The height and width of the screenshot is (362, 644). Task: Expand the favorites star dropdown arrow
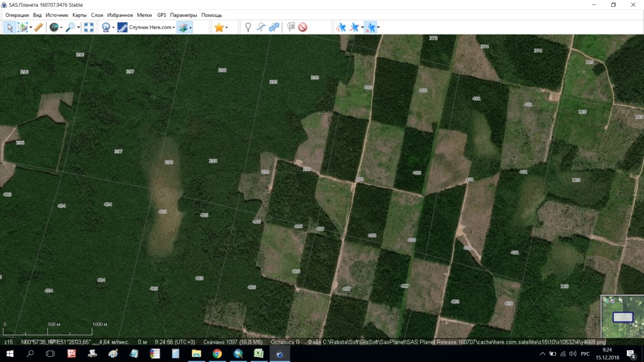[x=226, y=27]
